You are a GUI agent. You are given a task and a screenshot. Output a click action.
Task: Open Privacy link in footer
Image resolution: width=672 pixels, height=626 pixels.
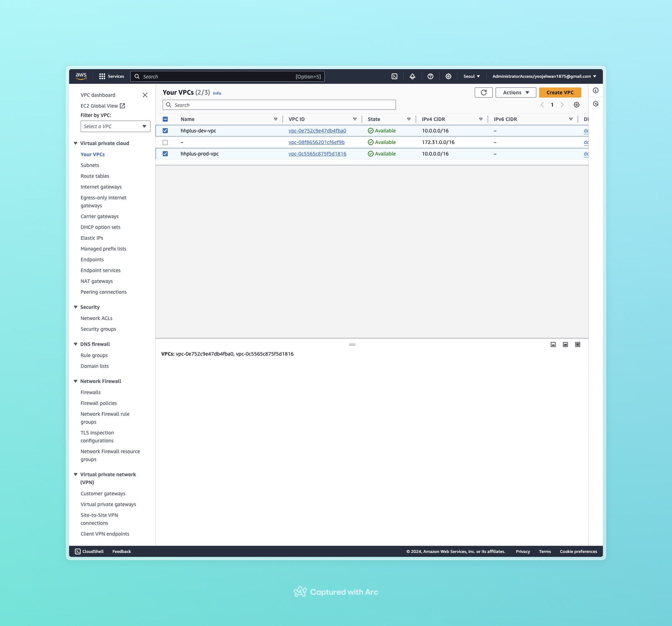523,551
